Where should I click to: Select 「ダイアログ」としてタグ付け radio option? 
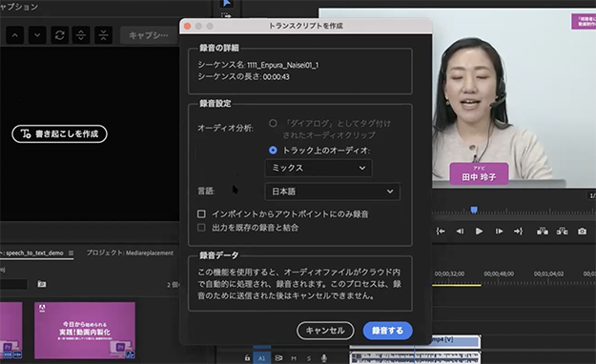[273, 123]
